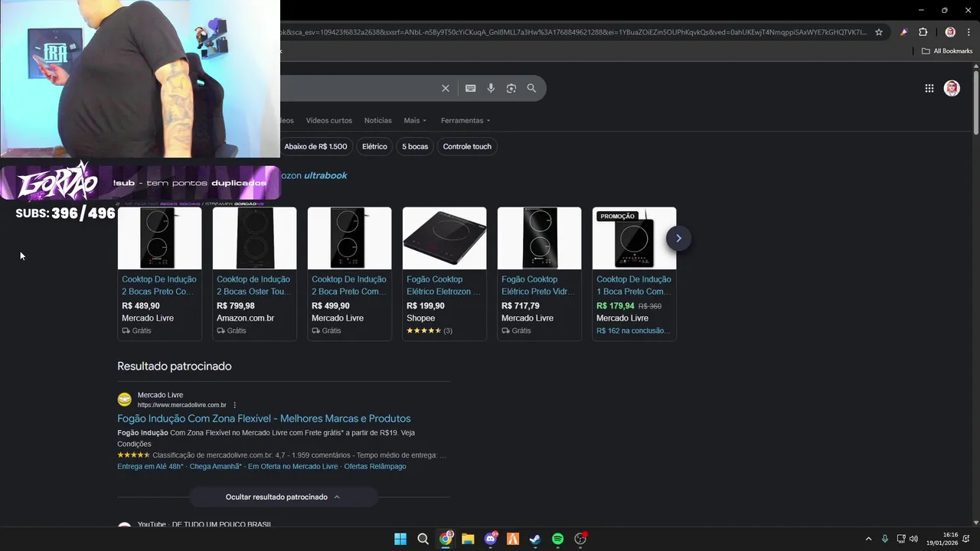
Task: Open the R$ 499,90 cooktop product card
Action: pos(349,273)
